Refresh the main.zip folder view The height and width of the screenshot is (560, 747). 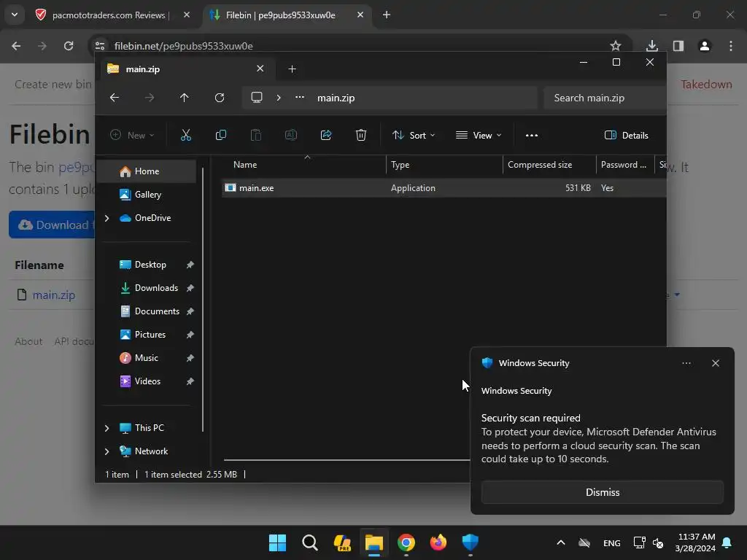pyautogui.click(x=219, y=98)
